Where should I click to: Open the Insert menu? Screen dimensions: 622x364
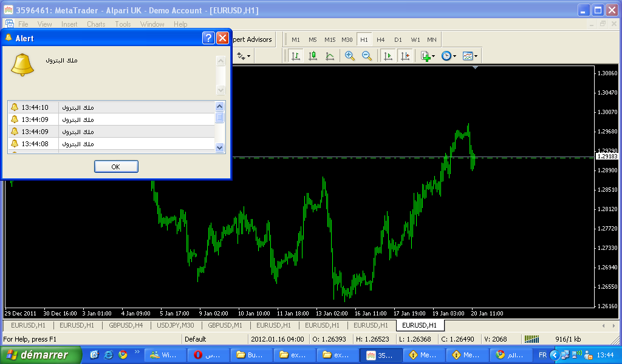[69, 24]
